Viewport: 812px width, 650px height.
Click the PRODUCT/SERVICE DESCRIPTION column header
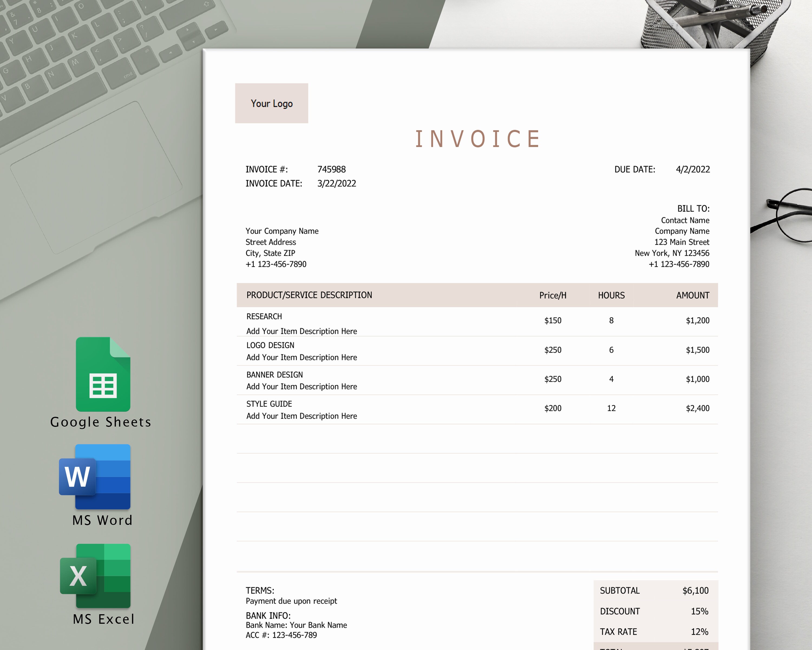[x=309, y=295]
